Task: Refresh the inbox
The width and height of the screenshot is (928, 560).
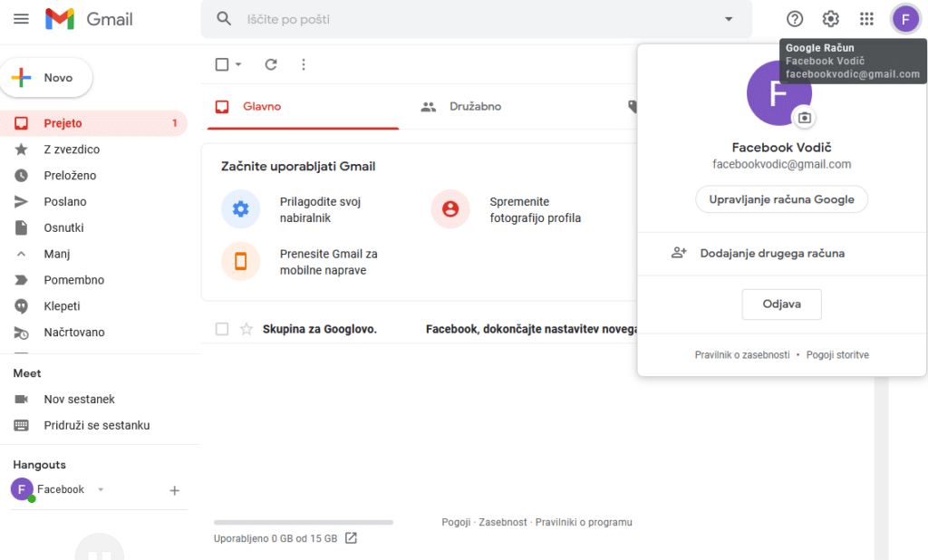Action: pos(271,64)
